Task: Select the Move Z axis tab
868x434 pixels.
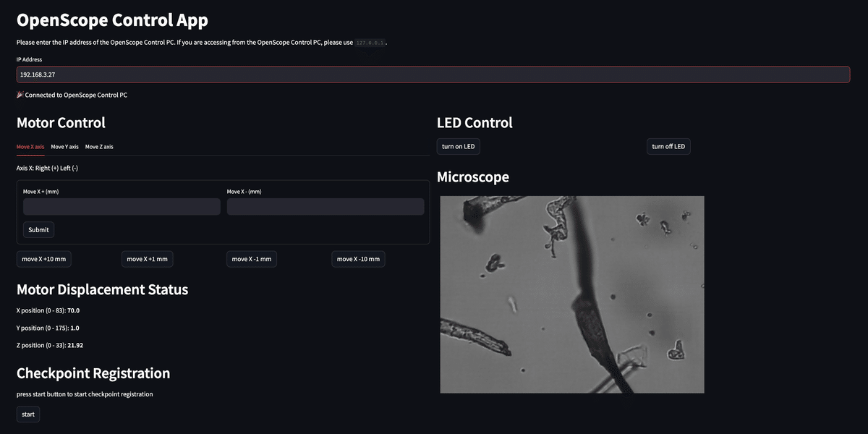Action: (x=99, y=147)
